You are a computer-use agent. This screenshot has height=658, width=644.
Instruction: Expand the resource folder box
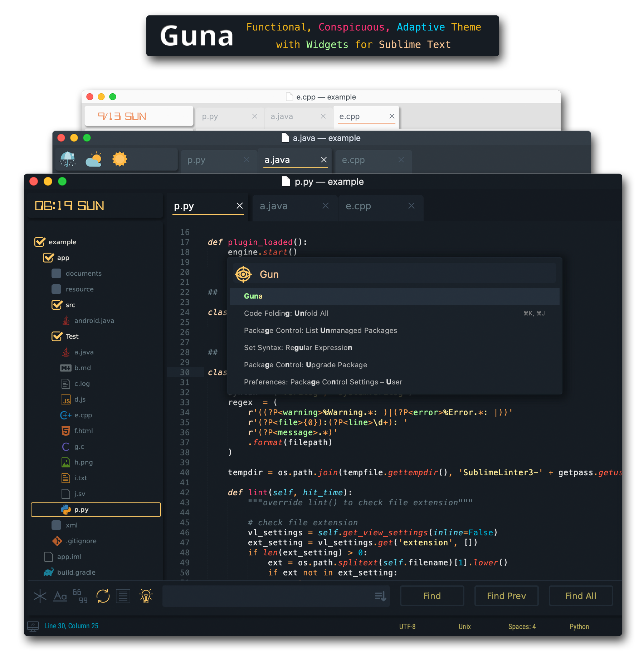click(56, 289)
